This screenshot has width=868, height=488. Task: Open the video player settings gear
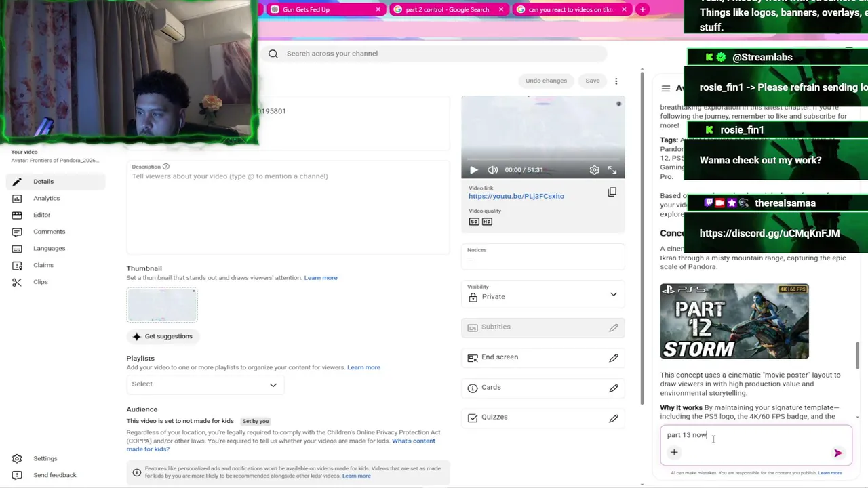(594, 170)
